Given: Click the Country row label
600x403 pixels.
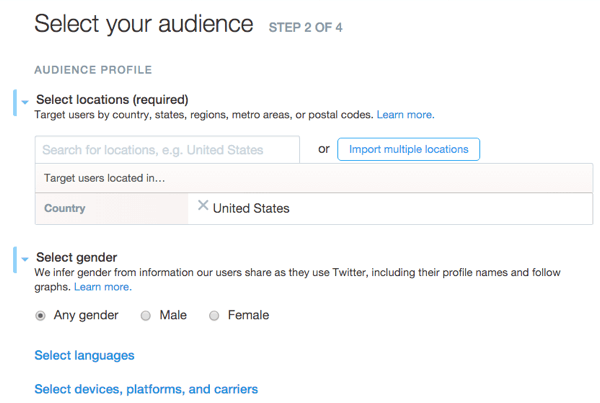Looking at the screenshot, I should [x=65, y=209].
